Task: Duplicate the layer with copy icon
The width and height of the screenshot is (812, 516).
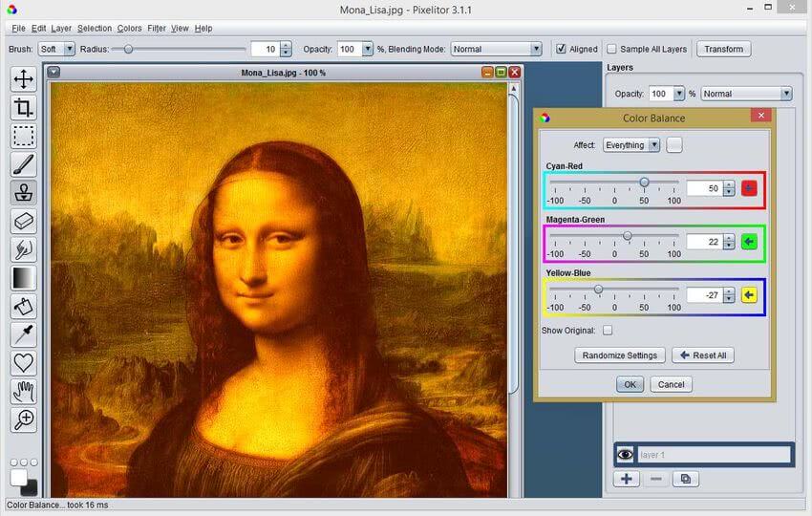Action: [x=685, y=479]
